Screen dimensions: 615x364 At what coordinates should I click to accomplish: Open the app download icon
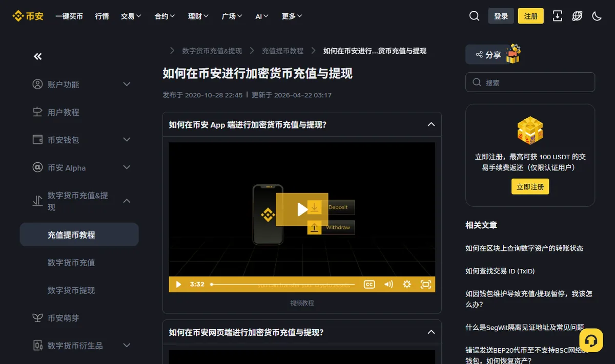pyautogui.click(x=558, y=16)
